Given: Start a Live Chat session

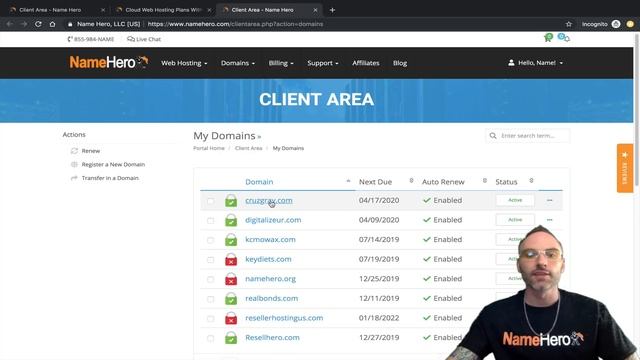Looking at the screenshot, I should 144,39.
